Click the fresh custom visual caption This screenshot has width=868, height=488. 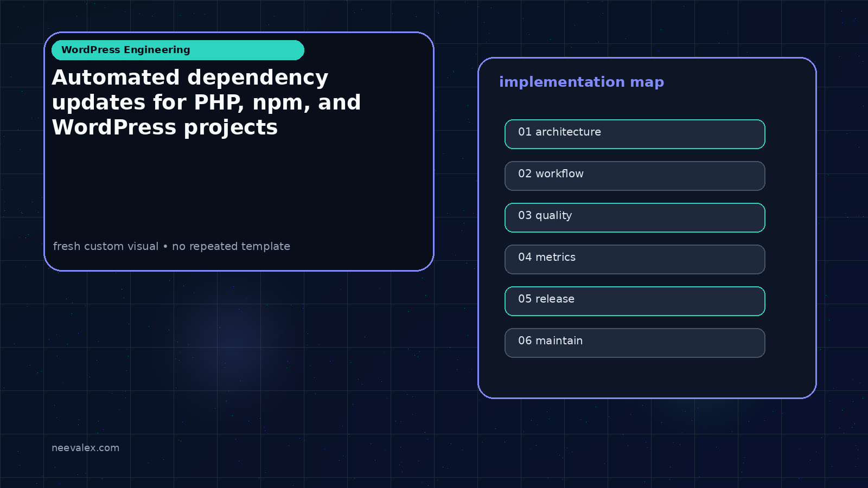tap(171, 246)
